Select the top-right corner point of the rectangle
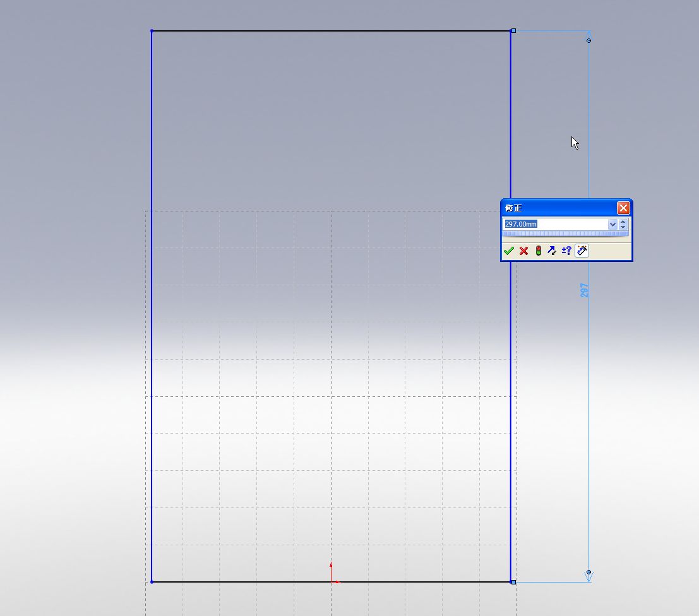Screen dimensions: 699x616 (513, 31)
